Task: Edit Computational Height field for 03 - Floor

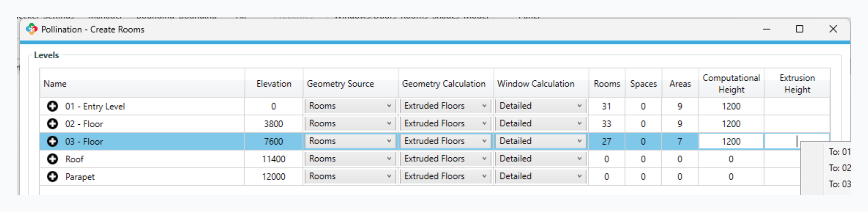Action: 731,141
